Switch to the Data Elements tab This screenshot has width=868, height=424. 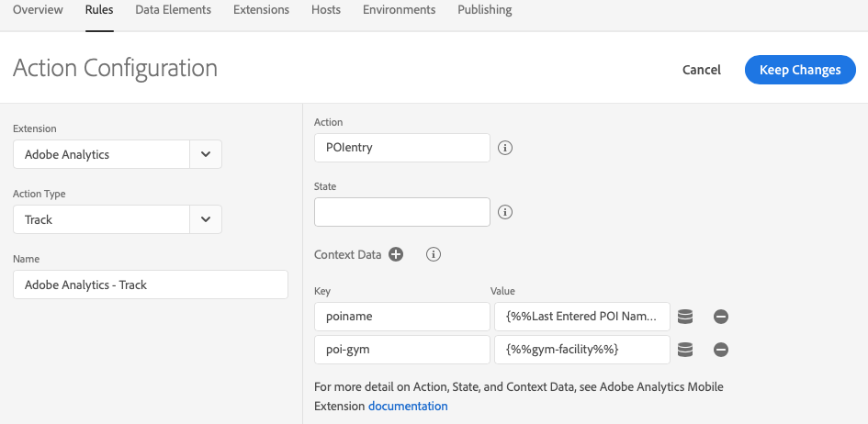click(173, 10)
